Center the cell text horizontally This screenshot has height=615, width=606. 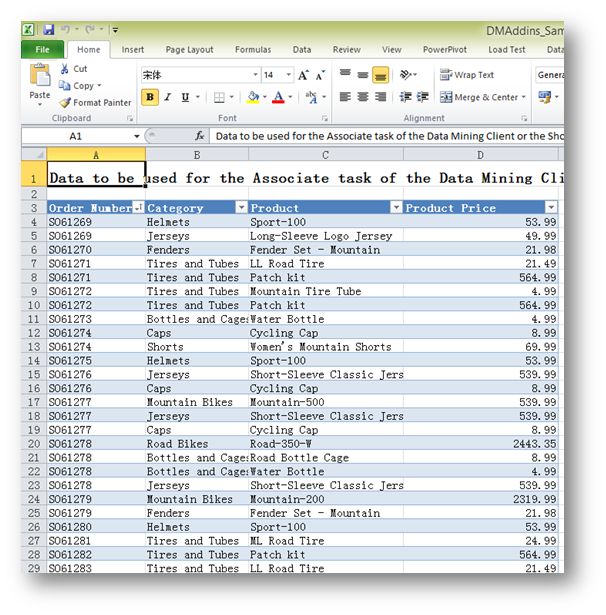tap(363, 97)
